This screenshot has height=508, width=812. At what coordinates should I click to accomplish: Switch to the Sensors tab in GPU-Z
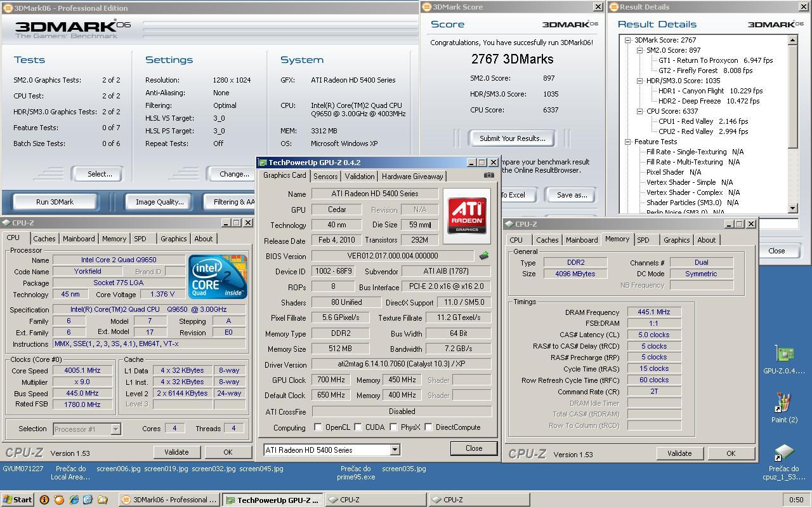click(325, 177)
